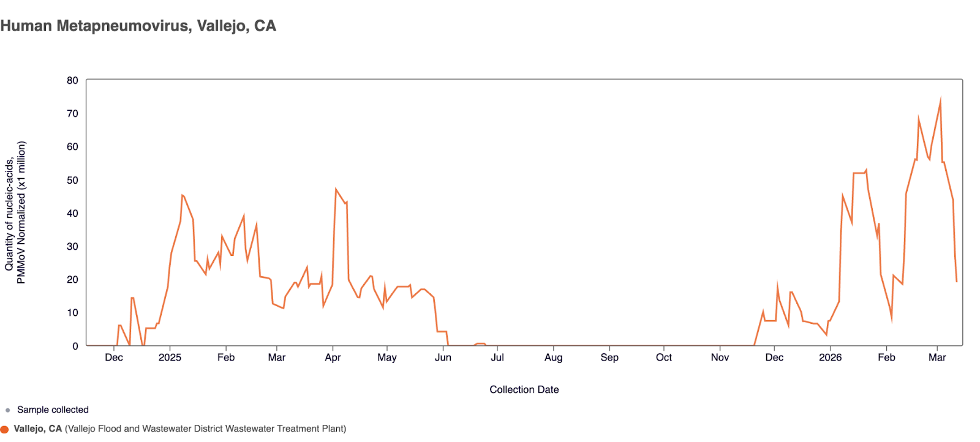
Task: Click the highest peak of the orange line
Action: (940, 100)
